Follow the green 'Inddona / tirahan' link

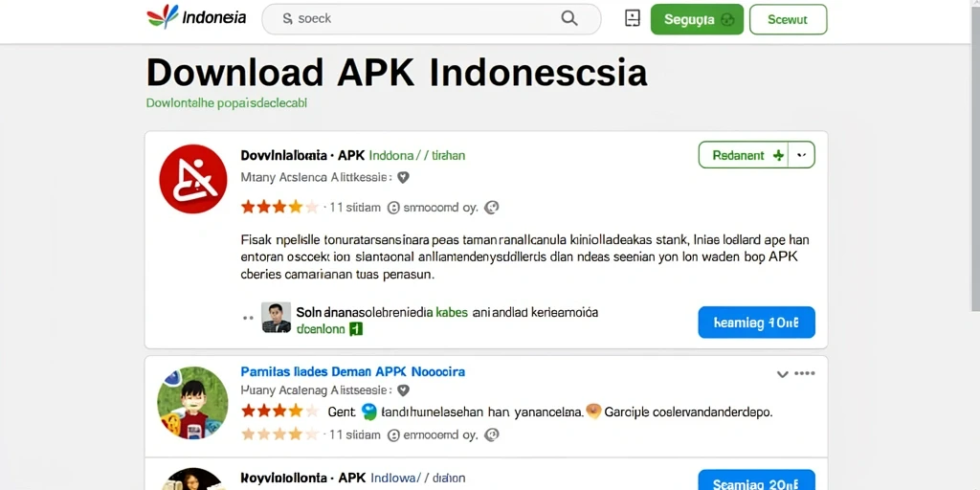(417, 155)
